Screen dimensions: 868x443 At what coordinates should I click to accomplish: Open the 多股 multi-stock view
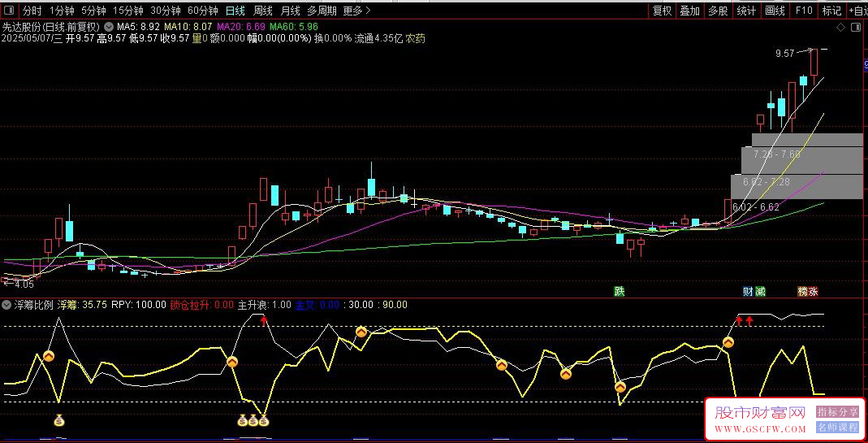click(718, 10)
